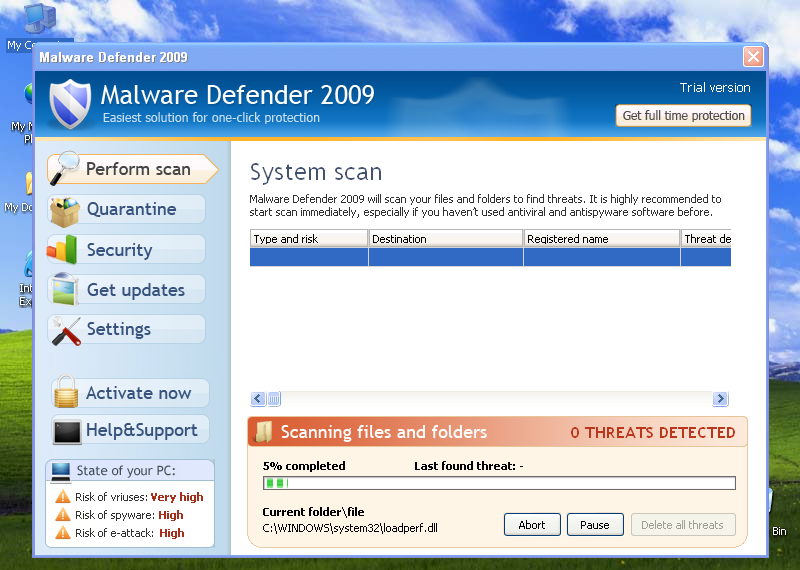Click the High spyware risk value
The width and height of the screenshot is (800, 570).
tap(171, 515)
